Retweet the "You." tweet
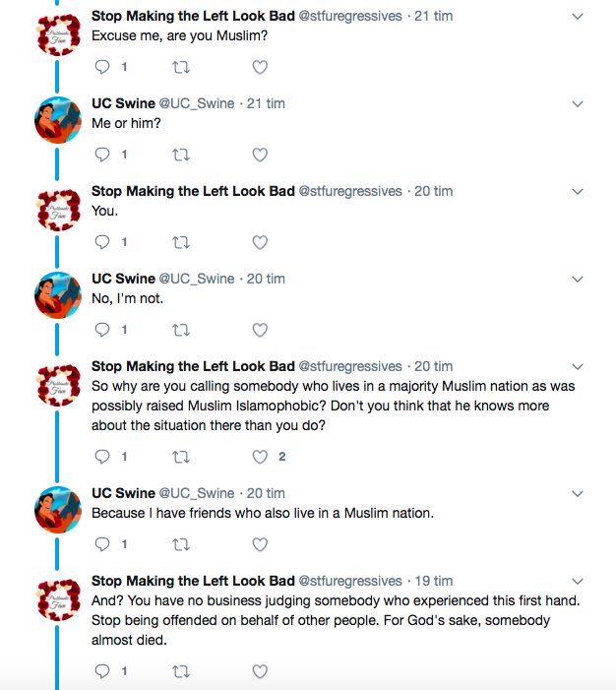The height and width of the screenshot is (690, 616). [x=181, y=242]
